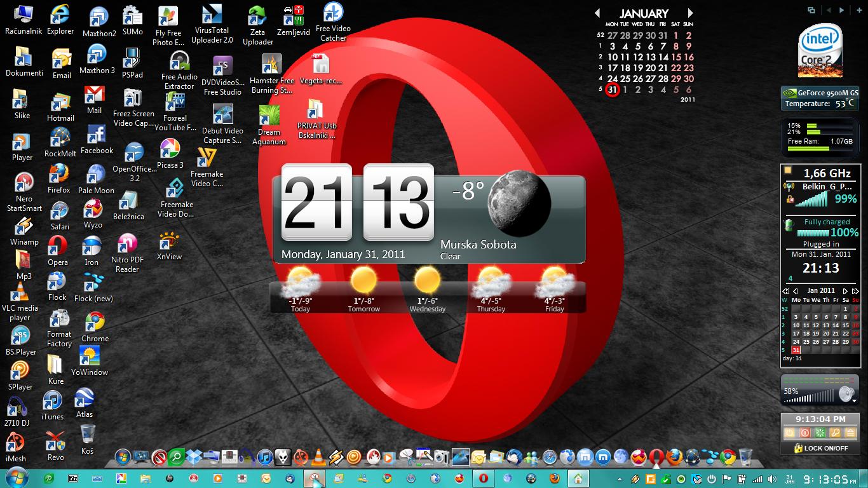This screenshot has width=868, height=488.
Task: Jump forward a year in sidebar calendar
Action: pyautogui.click(x=855, y=291)
